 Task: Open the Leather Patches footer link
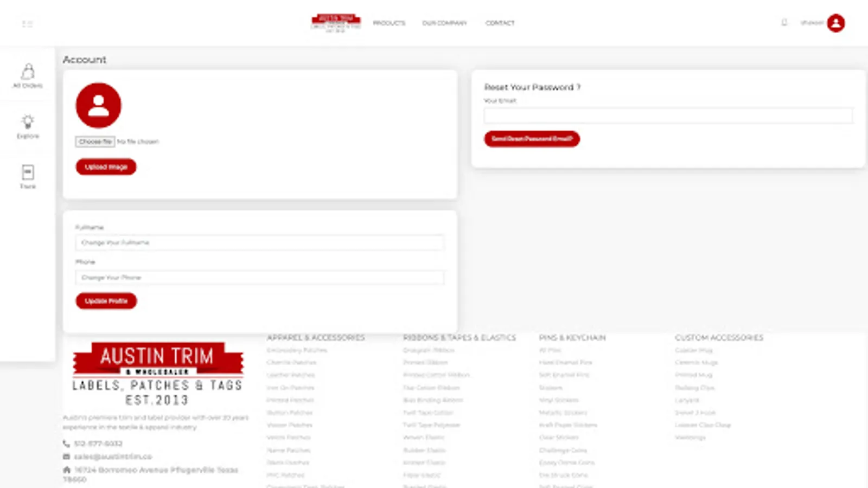click(291, 375)
